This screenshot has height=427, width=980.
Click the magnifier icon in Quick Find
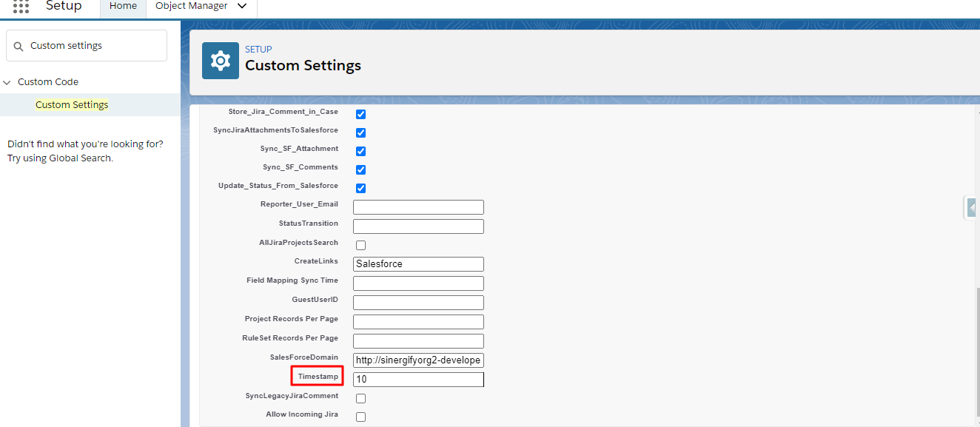tap(19, 45)
